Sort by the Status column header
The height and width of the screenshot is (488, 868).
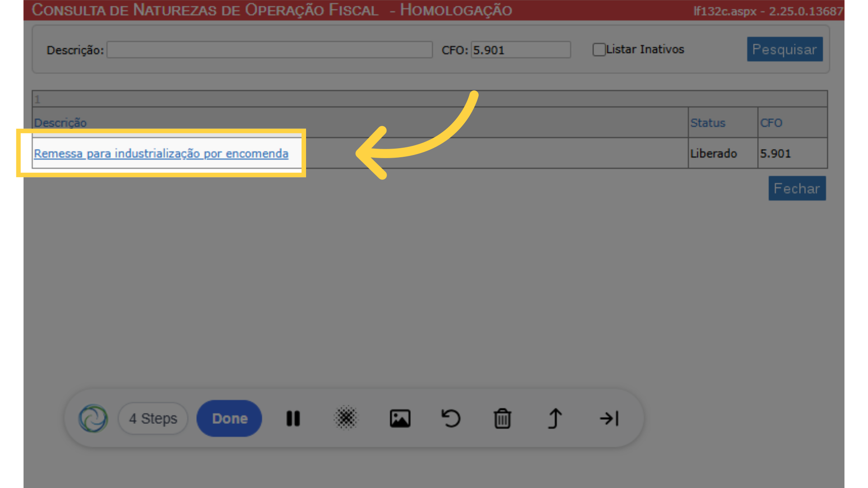708,123
